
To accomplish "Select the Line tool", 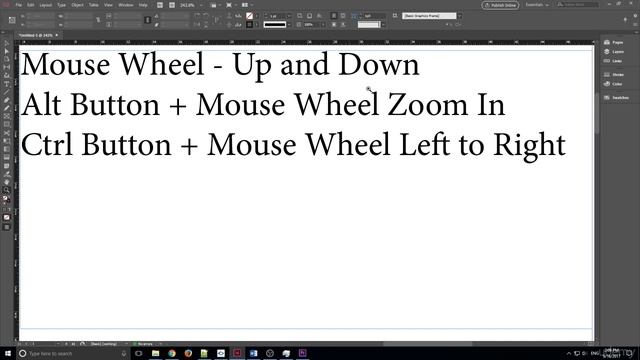I will pyautogui.click(x=7, y=92).
